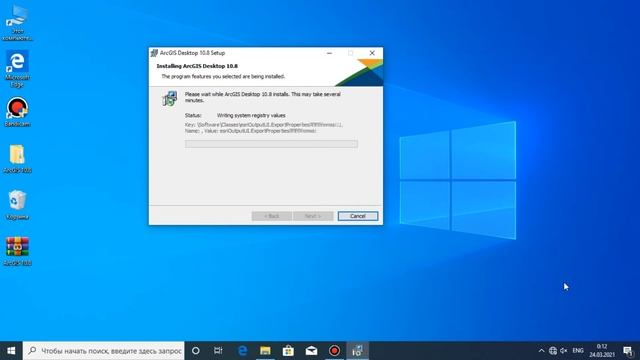640x360 pixels.
Task: Click the 'Installing ArcGIS Desktop 10.8' heading
Action: [x=197, y=66]
